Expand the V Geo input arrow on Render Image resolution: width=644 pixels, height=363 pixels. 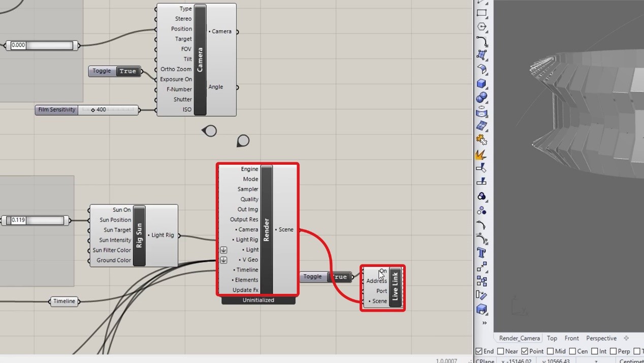click(223, 260)
